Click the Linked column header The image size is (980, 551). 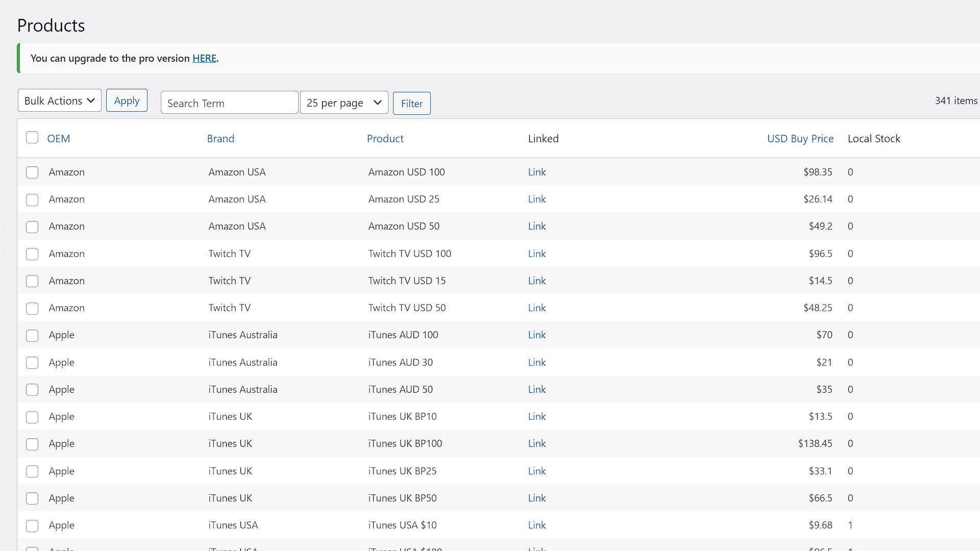(543, 138)
